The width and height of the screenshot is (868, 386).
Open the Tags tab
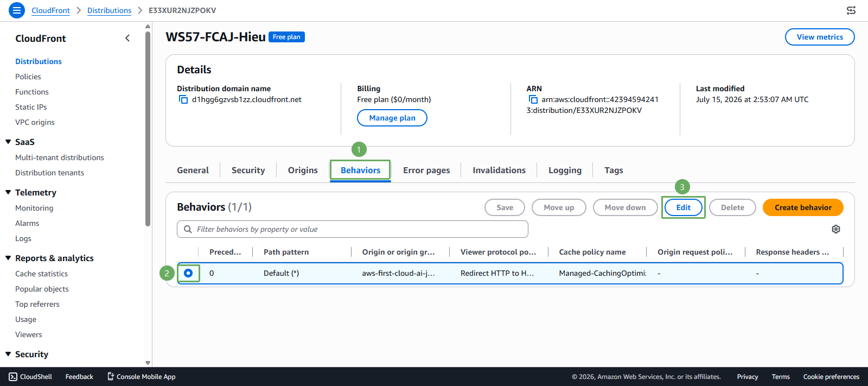coord(614,170)
